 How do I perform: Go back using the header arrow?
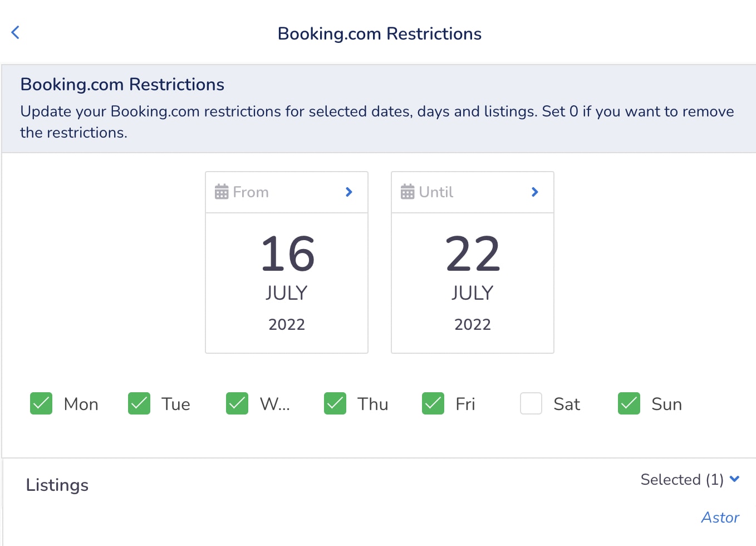click(16, 32)
